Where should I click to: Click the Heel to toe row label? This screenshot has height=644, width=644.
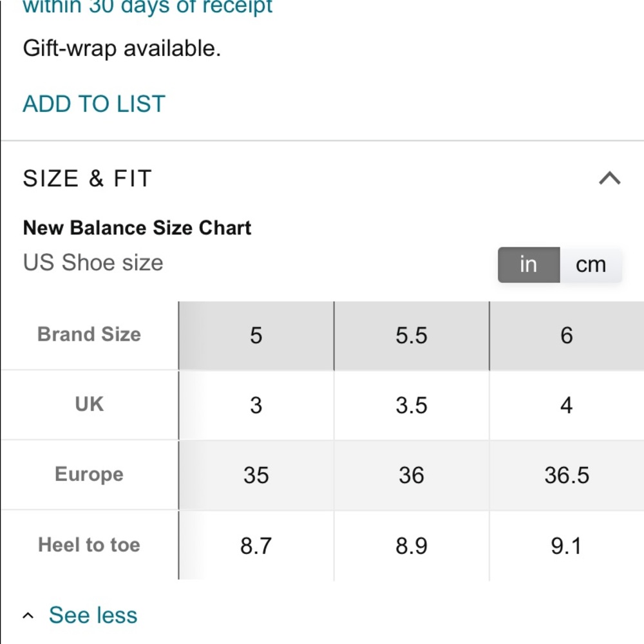click(89, 545)
